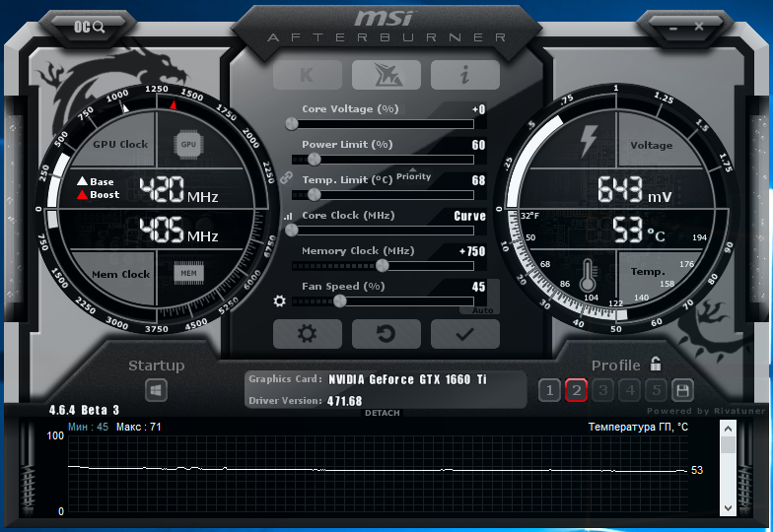Adjust the Memory Clock slider handle
Image resolution: width=773 pixels, height=532 pixels.
pos(383,266)
